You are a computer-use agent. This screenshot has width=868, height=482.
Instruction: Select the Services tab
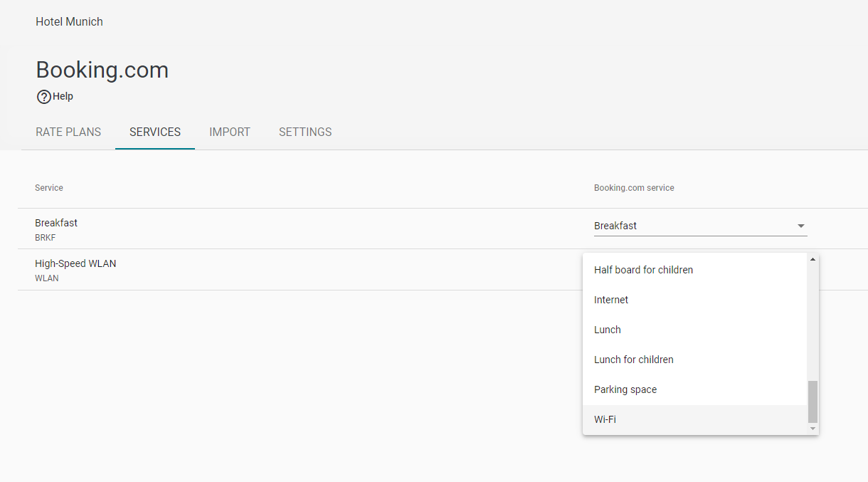click(x=155, y=132)
